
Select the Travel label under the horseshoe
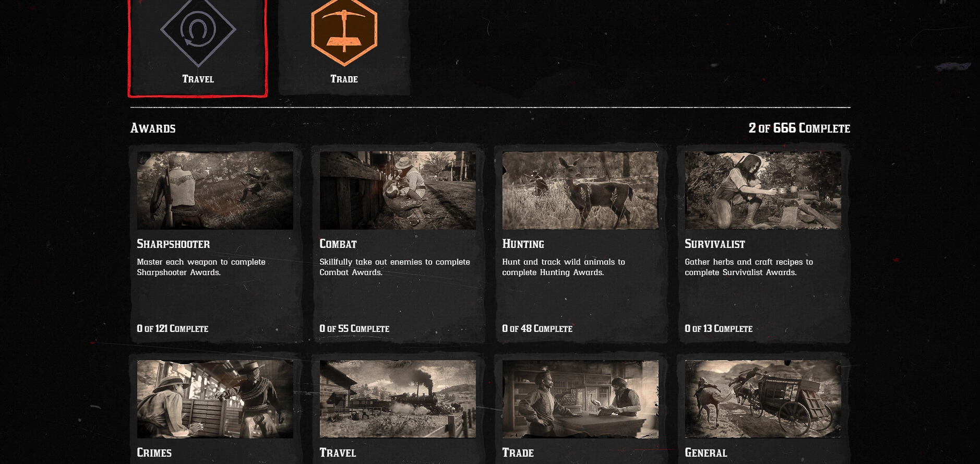tap(198, 79)
